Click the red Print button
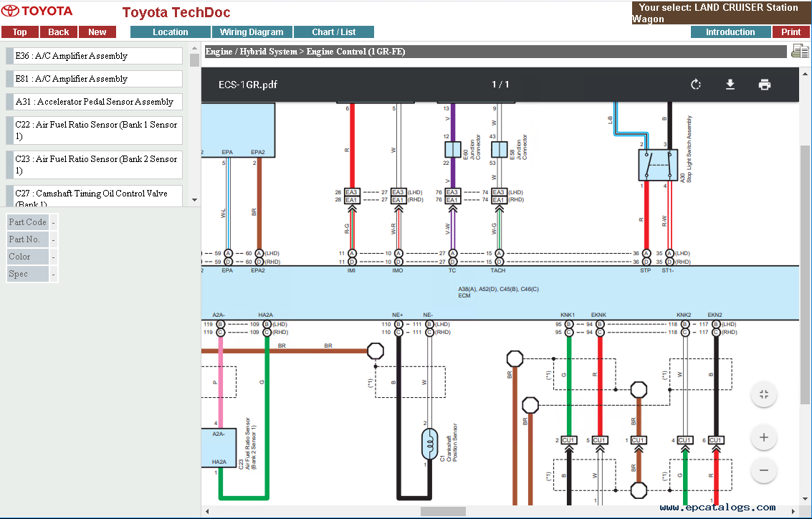 pyautogui.click(x=790, y=32)
